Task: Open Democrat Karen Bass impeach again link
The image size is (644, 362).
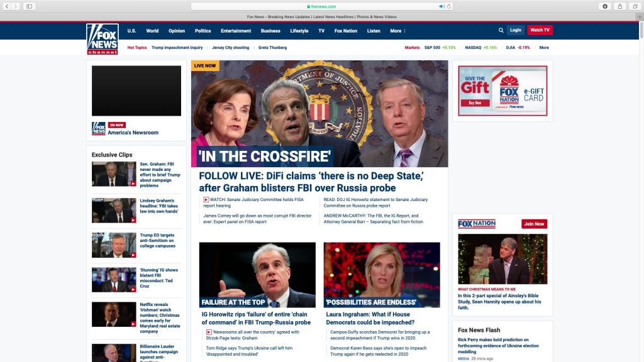Action: 378,351
